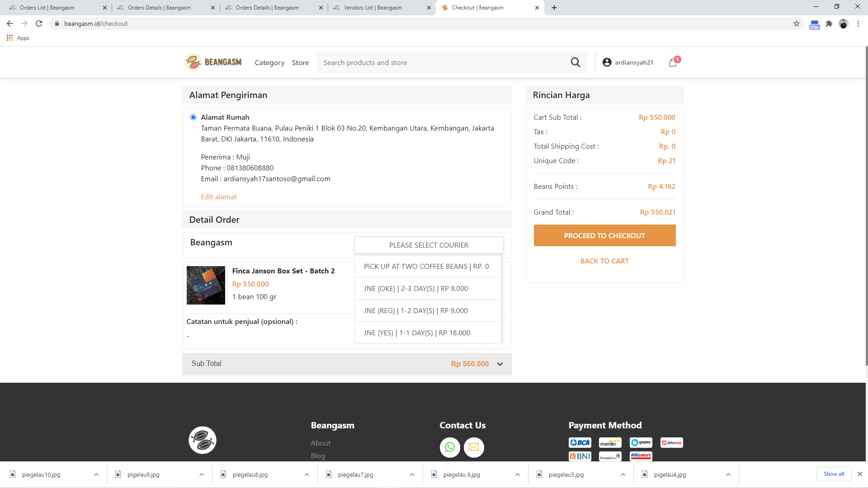
Task: Click the Gopay payment logo
Action: point(641,442)
